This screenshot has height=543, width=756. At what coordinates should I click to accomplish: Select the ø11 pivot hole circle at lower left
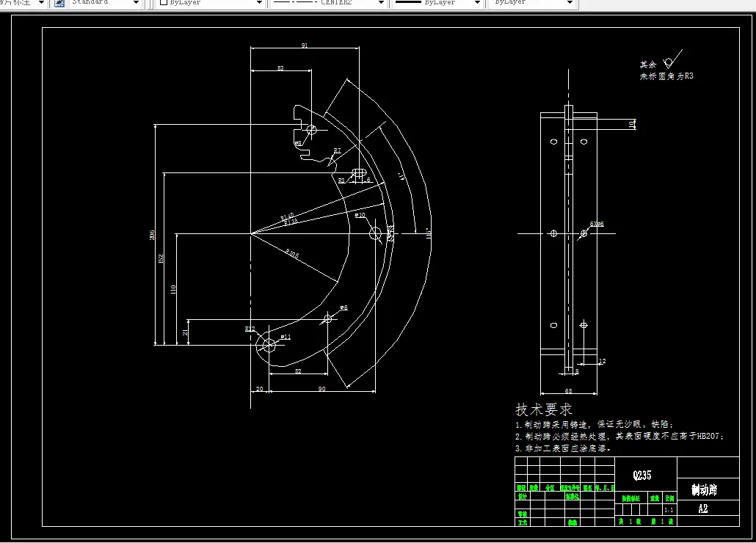coord(269,345)
